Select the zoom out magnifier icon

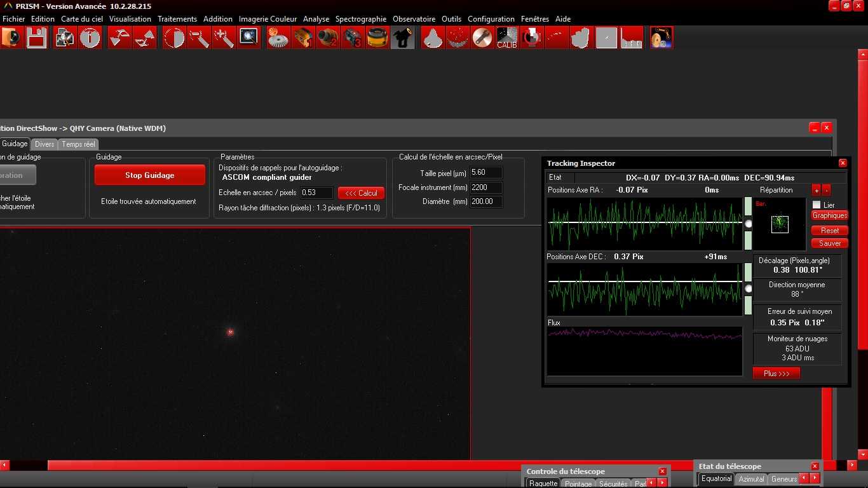199,38
